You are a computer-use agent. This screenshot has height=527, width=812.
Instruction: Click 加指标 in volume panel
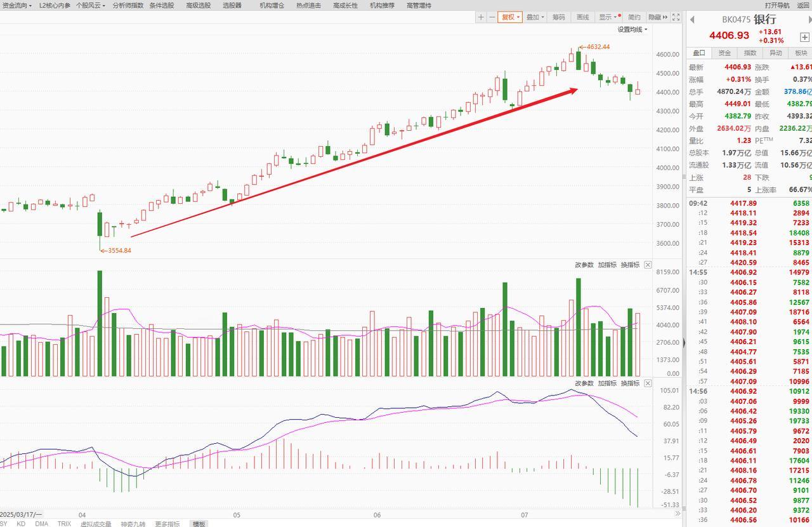(x=607, y=265)
